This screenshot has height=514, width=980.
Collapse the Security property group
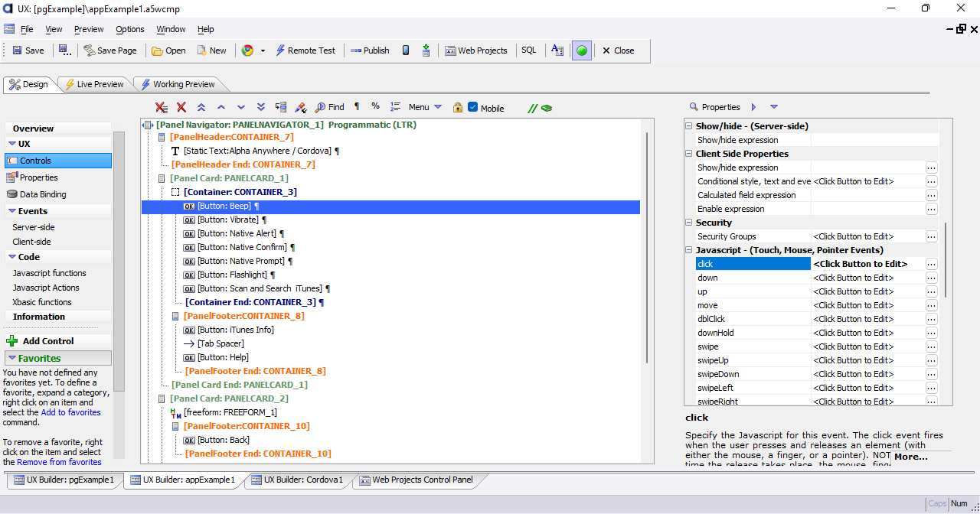click(x=688, y=223)
